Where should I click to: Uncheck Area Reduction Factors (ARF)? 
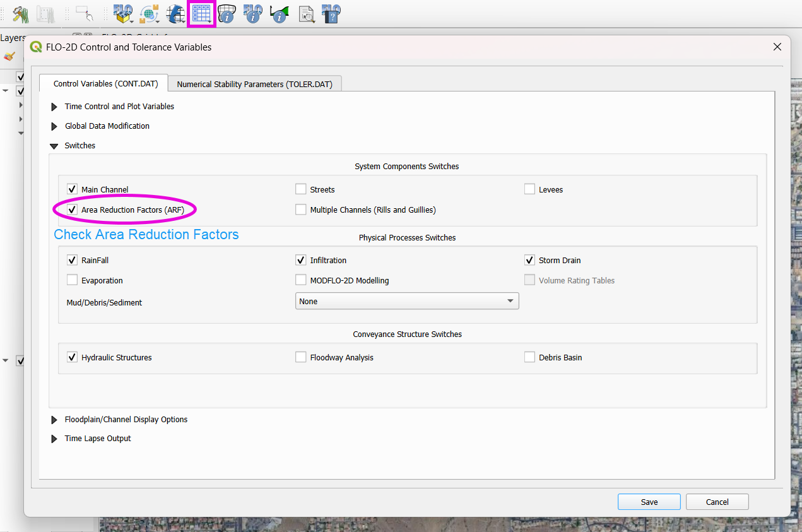click(72, 210)
